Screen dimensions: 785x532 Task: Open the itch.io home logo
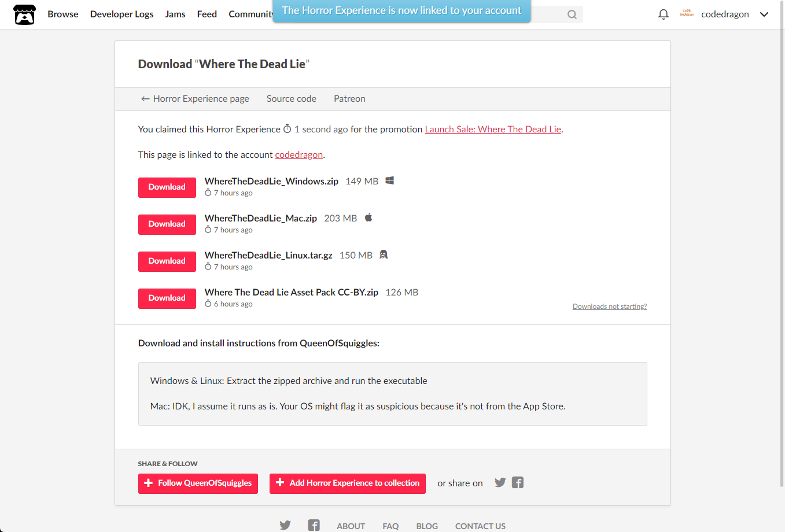[24, 14]
